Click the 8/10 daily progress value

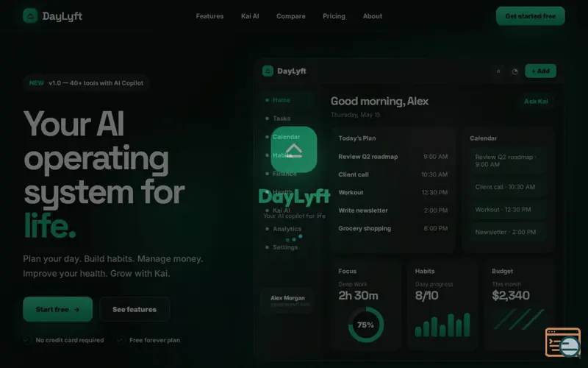click(x=426, y=296)
